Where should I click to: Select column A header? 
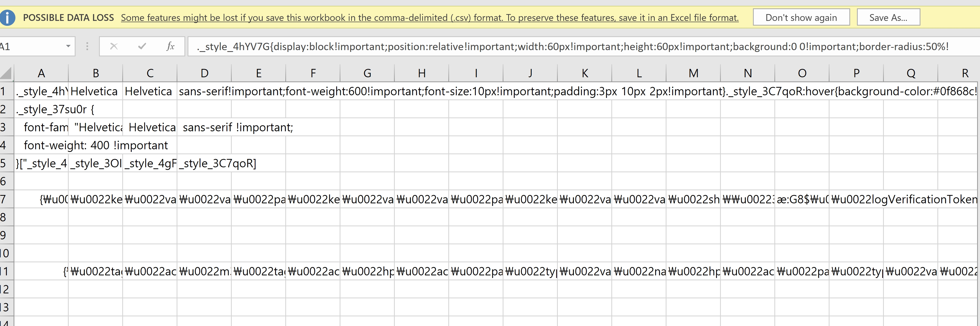42,73
